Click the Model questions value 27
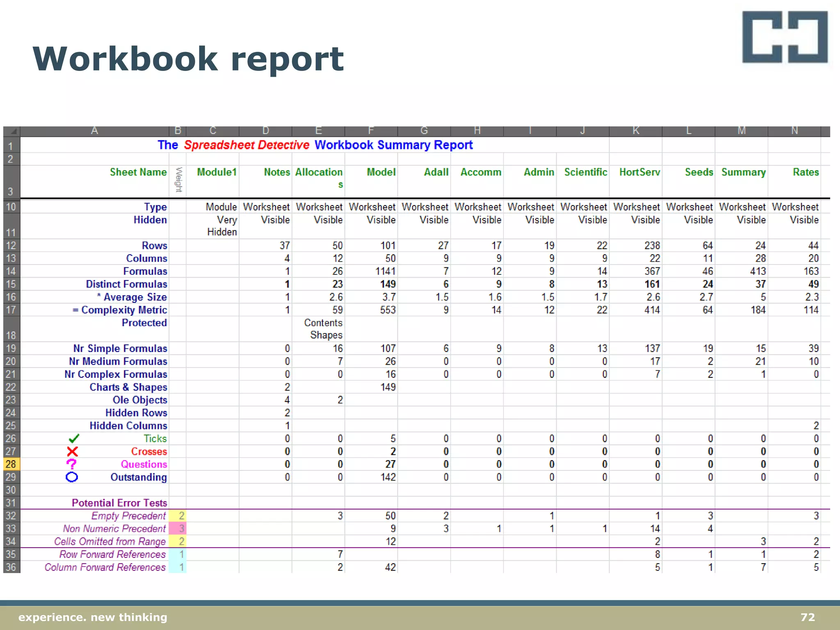This screenshot has height=630, width=840. click(x=390, y=464)
